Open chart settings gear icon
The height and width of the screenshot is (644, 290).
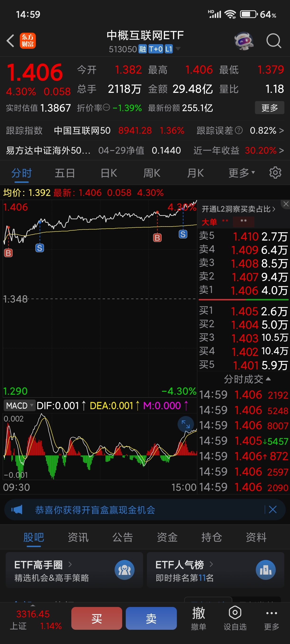click(275, 173)
